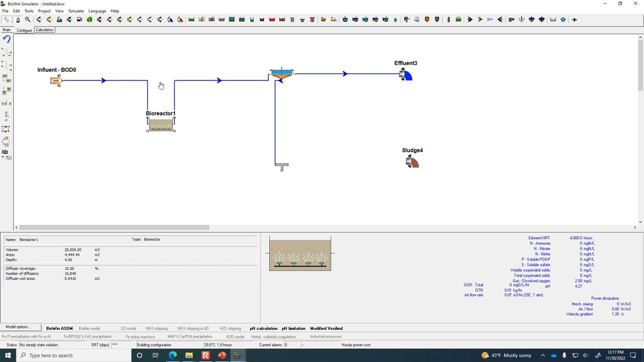
Task: Select the Influent - BOD0 element icon
Action: pos(56,81)
